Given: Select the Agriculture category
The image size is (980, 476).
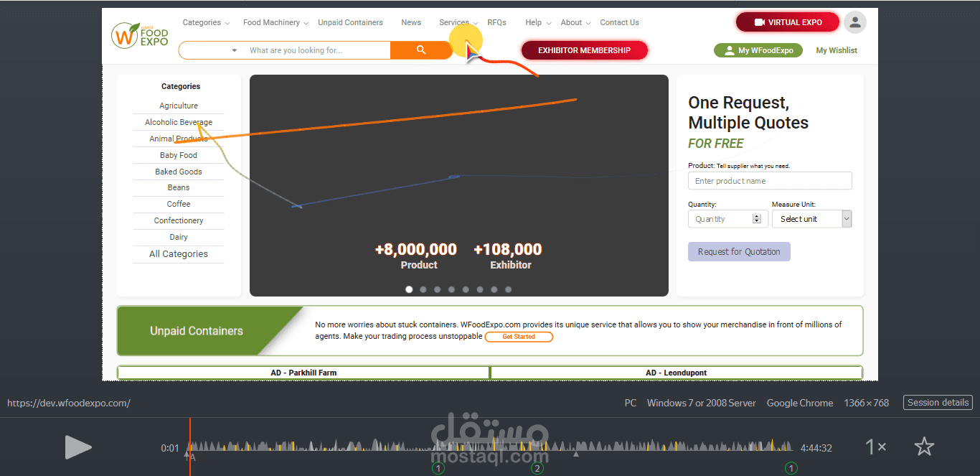Looking at the screenshot, I should (179, 106).
